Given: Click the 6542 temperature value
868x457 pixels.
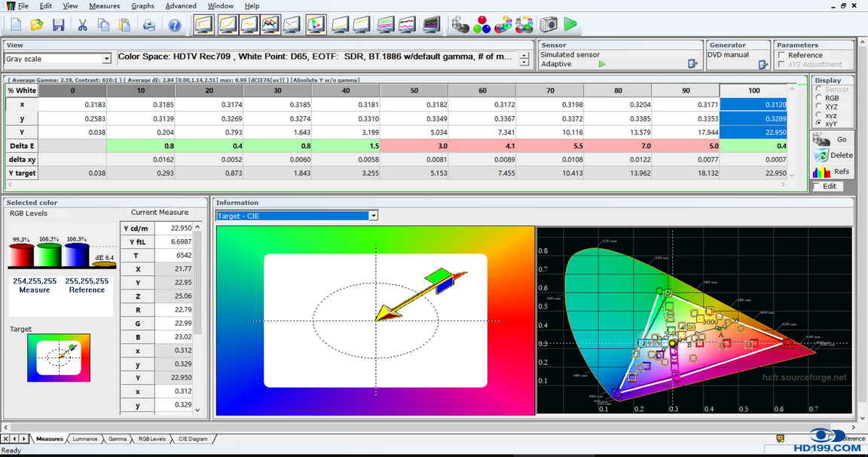Looking at the screenshot, I should click(x=174, y=256).
